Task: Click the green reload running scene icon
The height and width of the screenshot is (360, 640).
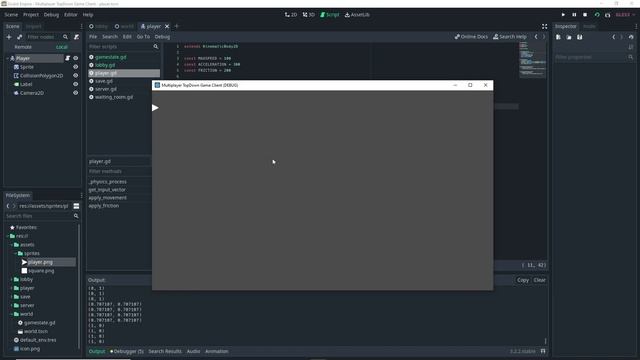Action: (x=597, y=15)
